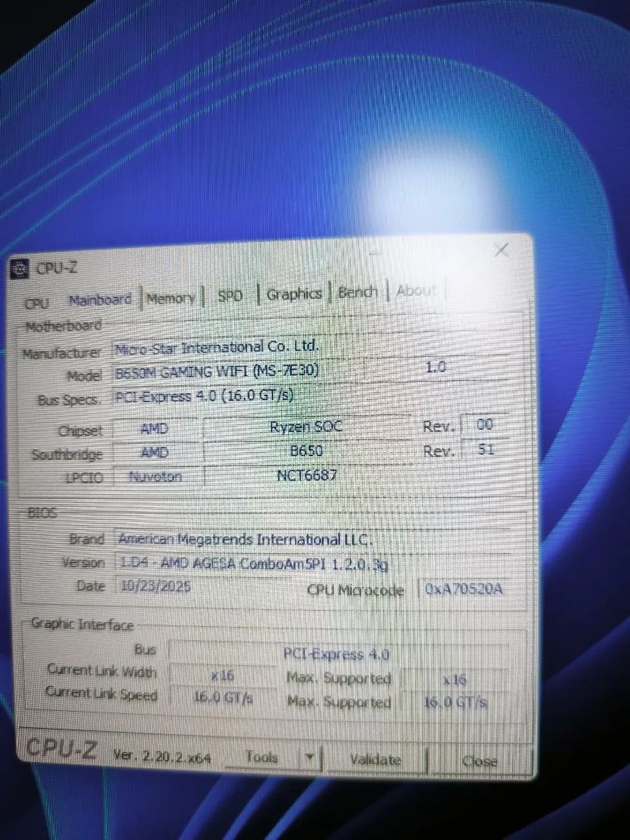The height and width of the screenshot is (840, 630).
Task: Click the Model label
Action: coord(84,376)
